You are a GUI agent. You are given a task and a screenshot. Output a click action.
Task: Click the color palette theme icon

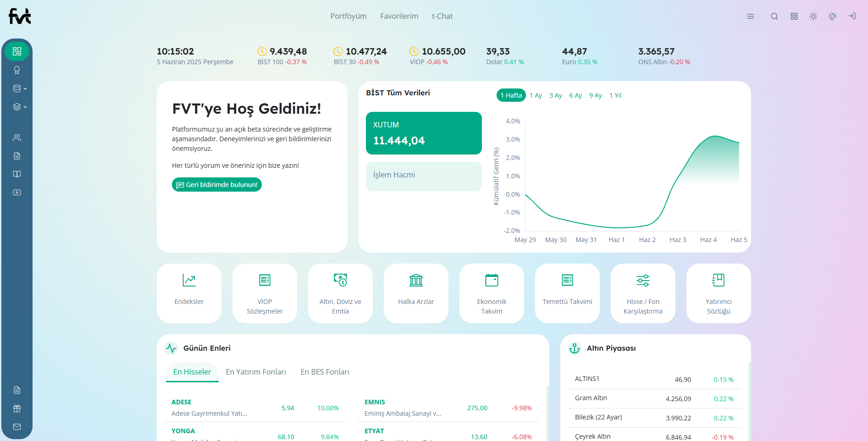[833, 17]
